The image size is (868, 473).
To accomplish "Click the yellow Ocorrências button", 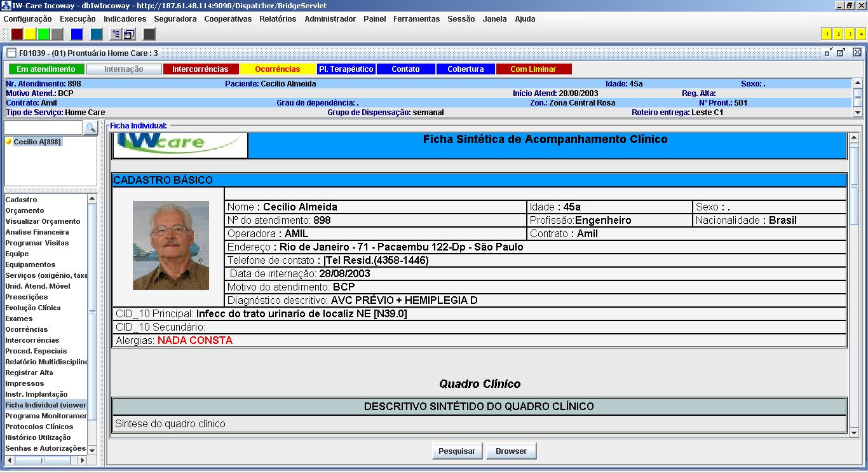I will [278, 69].
